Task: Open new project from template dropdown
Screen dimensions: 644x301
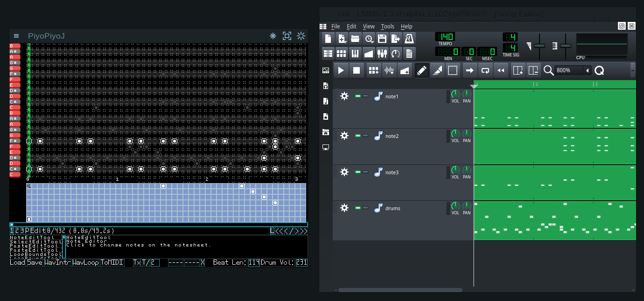Action: [342, 39]
